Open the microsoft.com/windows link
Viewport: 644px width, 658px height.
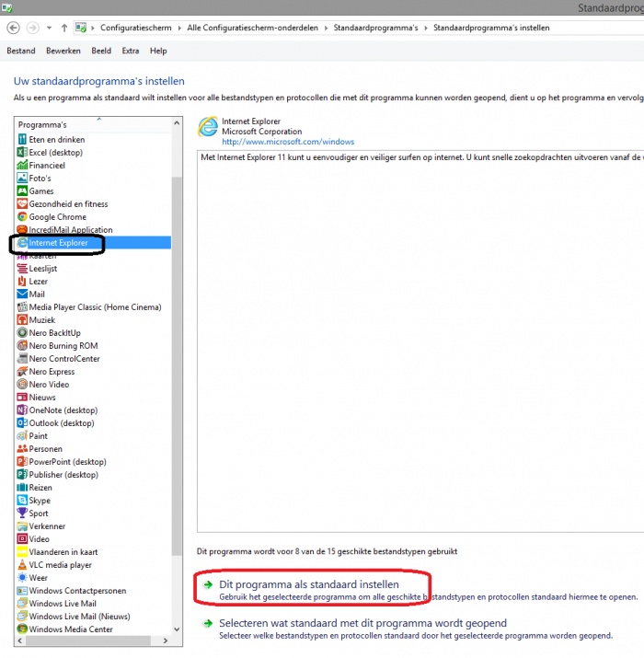[x=288, y=142]
